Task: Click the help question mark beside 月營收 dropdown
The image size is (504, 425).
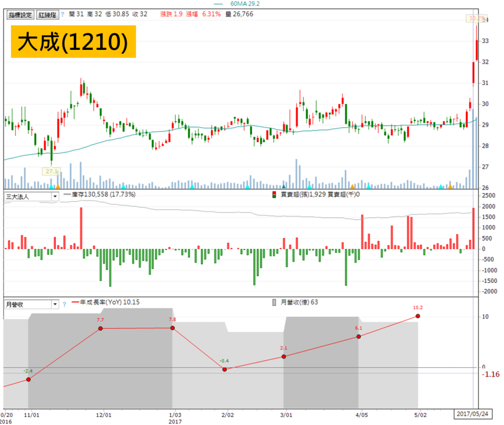Action: (65, 304)
